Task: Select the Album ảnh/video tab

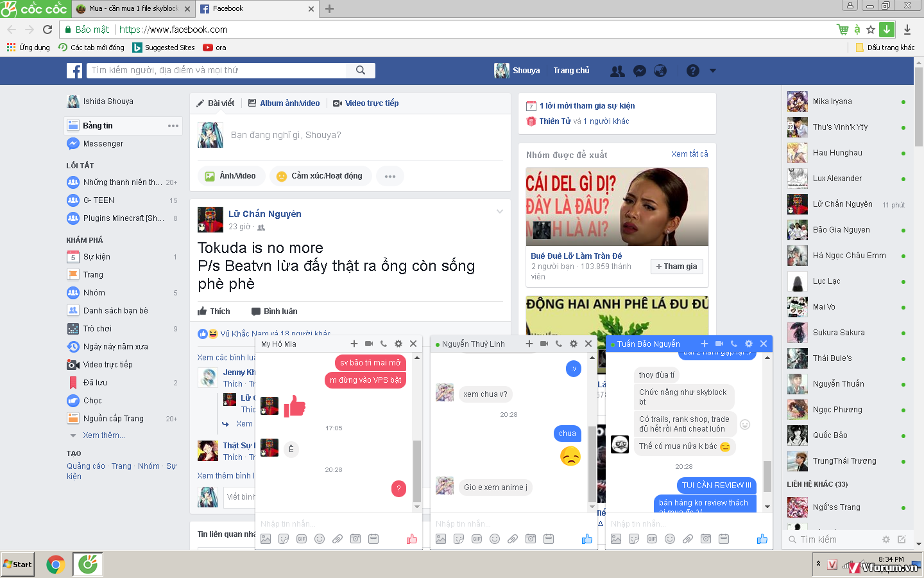Action: pos(284,103)
